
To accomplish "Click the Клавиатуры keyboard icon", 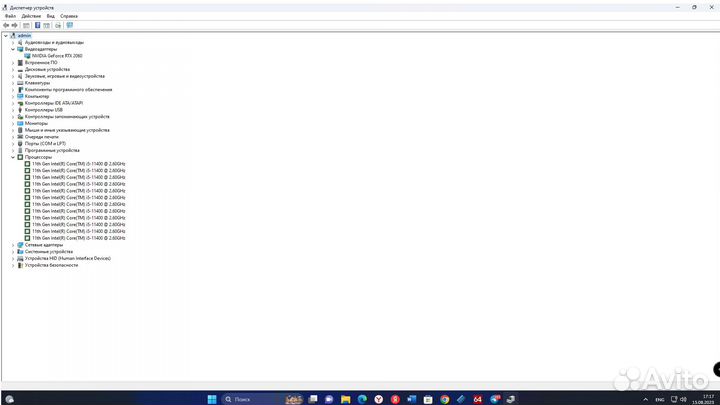I will coord(20,83).
